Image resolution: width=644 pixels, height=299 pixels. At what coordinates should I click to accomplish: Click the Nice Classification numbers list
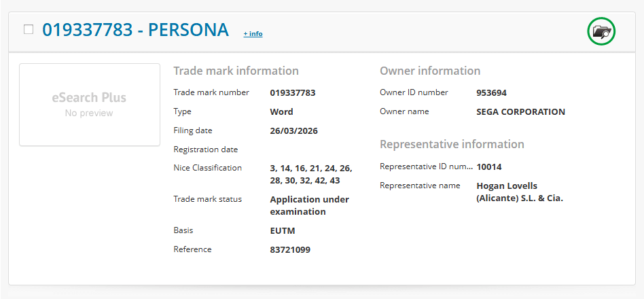(x=310, y=174)
